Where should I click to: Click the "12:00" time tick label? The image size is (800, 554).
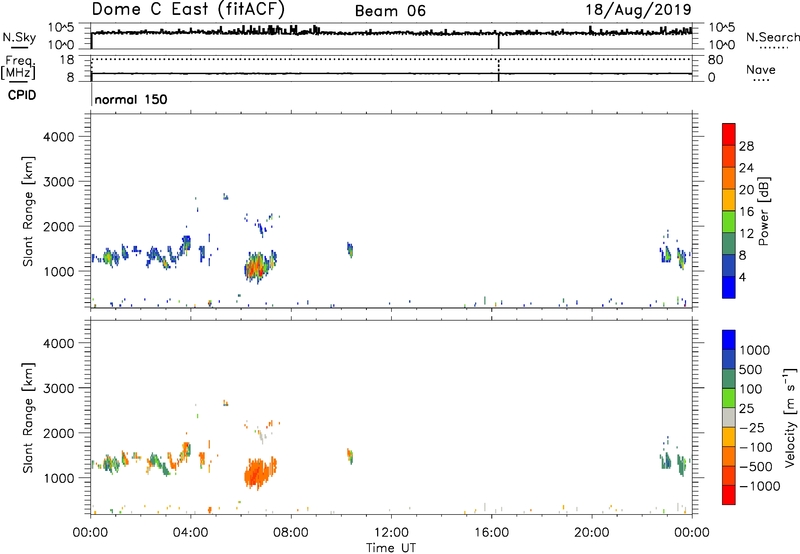pyautogui.click(x=391, y=533)
